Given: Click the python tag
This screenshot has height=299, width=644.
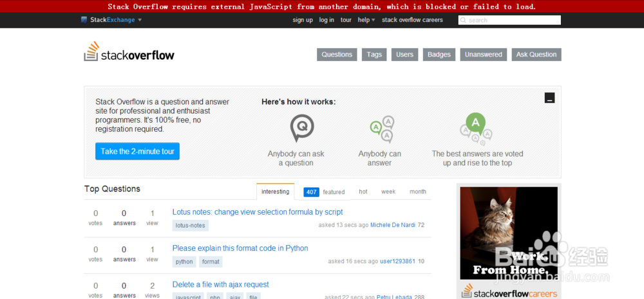Looking at the screenshot, I should pyautogui.click(x=184, y=262).
